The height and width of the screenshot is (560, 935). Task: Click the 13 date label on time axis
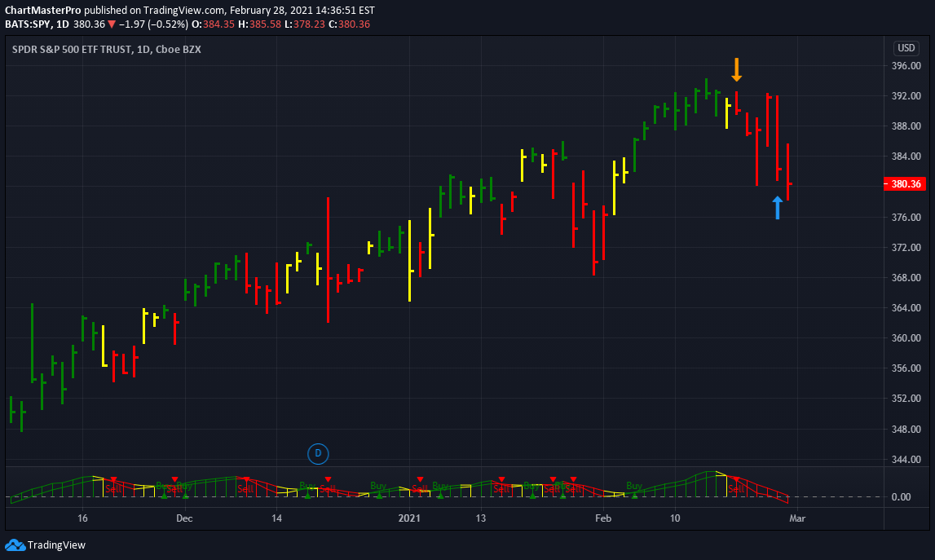(x=481, y=518)
